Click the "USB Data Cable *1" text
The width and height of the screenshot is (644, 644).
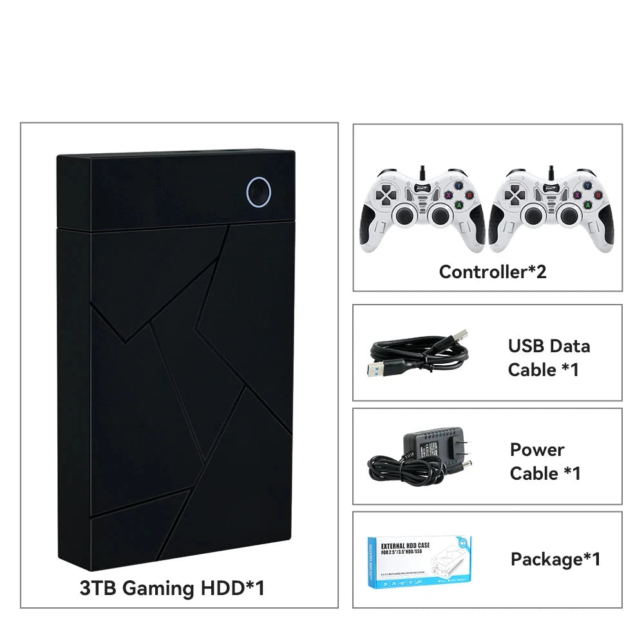click(549, 357)
